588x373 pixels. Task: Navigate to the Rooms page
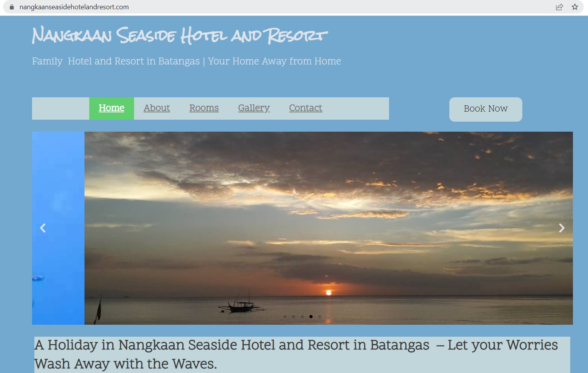204,108
